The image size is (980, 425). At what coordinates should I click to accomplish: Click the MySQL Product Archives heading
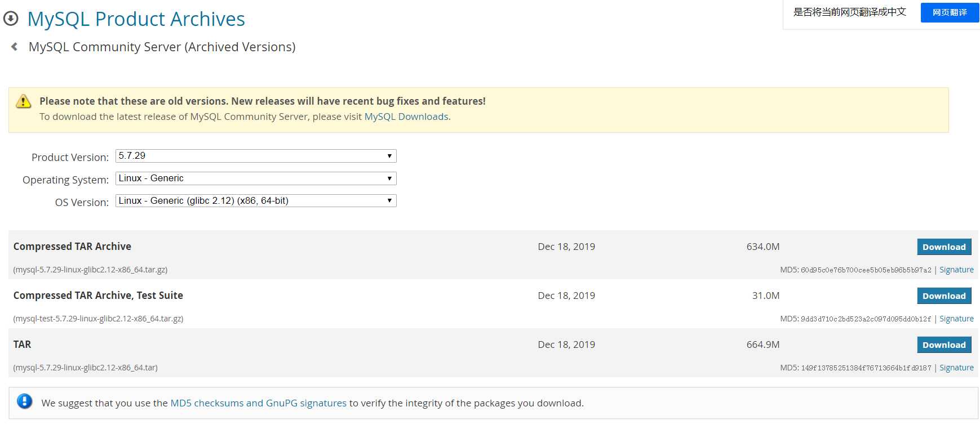pyautogui.click(x=136, y=19)
